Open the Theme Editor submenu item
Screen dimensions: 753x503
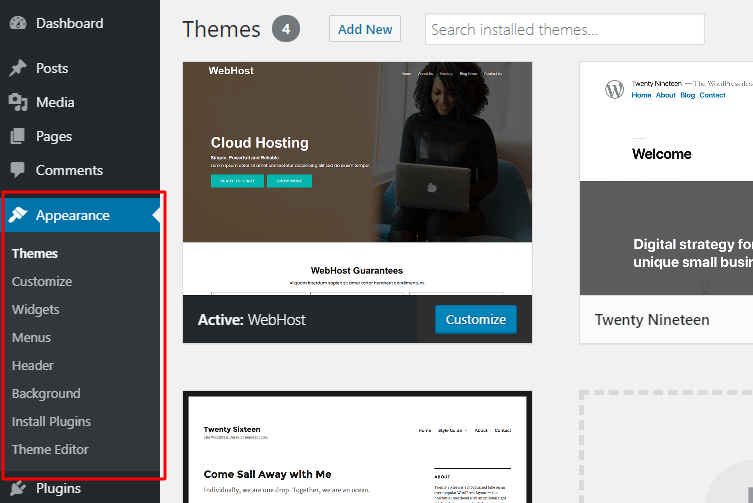(50, 449)
